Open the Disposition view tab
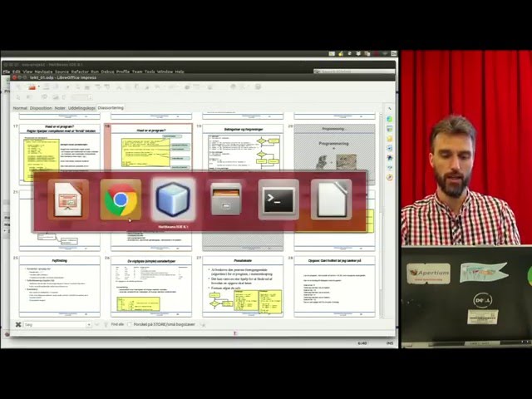This screenshot has height=399, width=532. point(41,108)
